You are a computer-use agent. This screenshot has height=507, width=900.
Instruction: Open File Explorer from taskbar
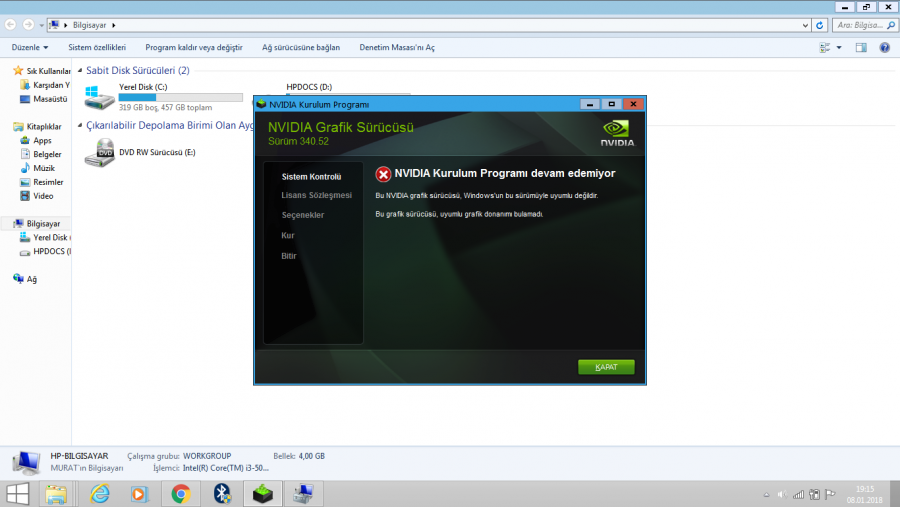pos(56,494)
